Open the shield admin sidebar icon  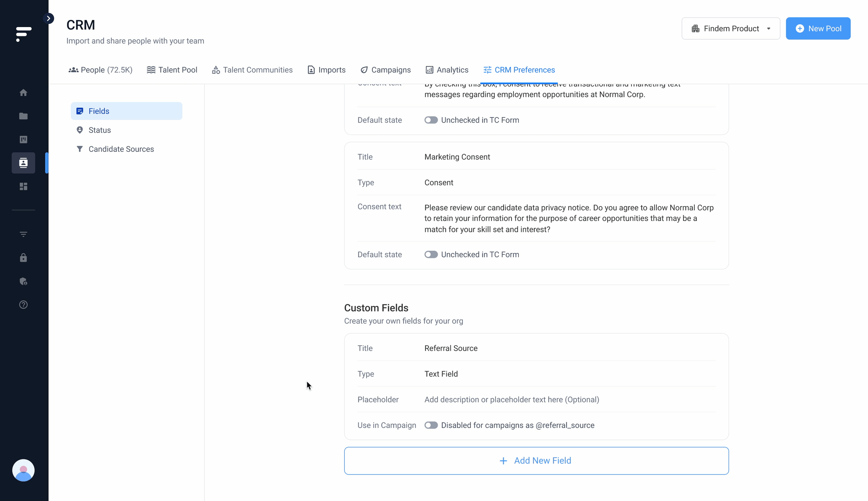click(23, 281)
